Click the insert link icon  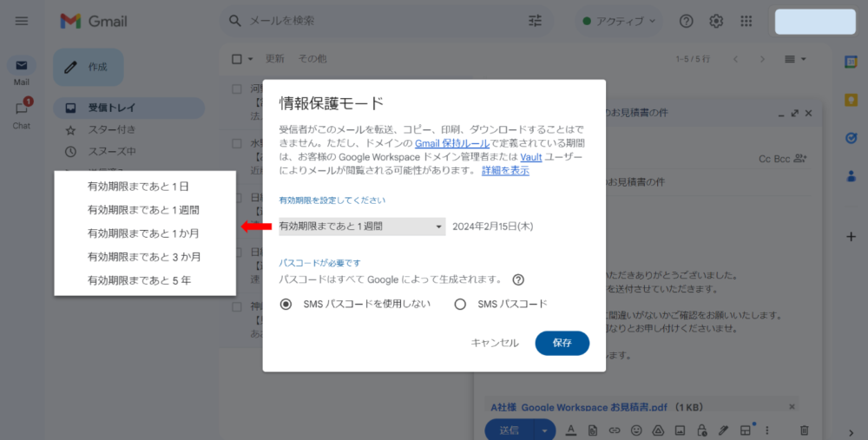(x=615, y=430)
